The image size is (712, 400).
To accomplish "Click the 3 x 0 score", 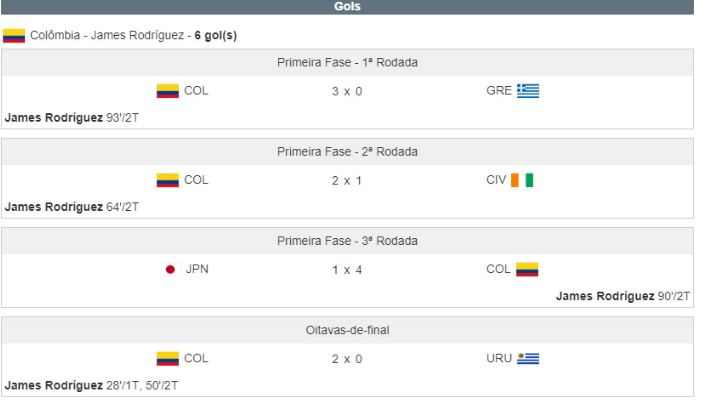I will point(347,91).
